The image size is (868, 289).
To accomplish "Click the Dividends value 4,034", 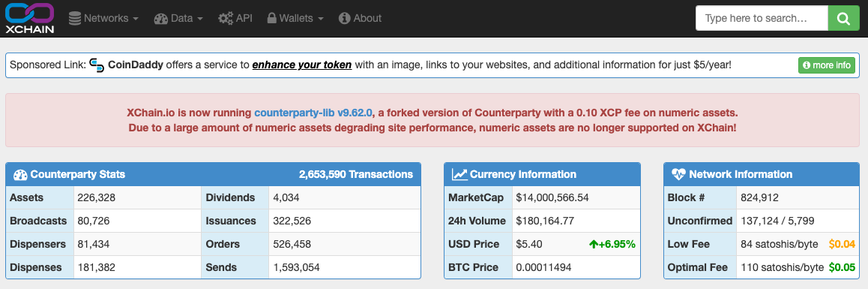I will tap(286, 198).
